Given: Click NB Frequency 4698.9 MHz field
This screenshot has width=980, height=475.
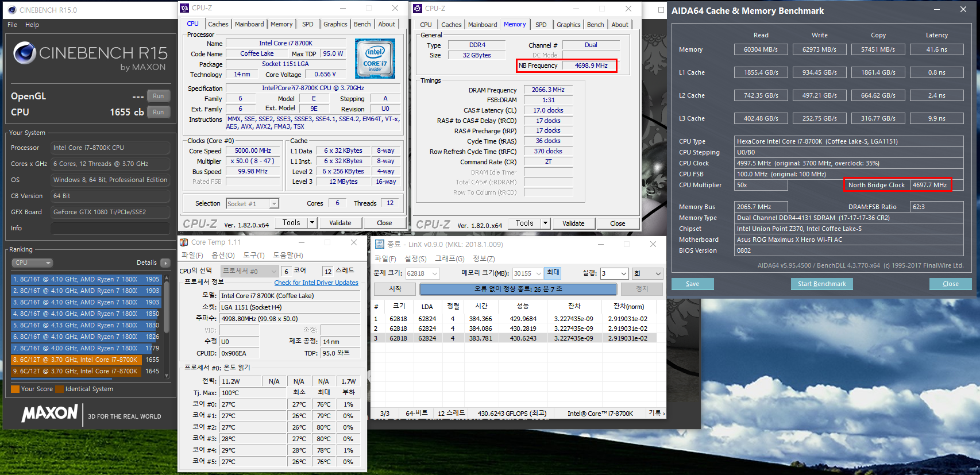Looking at the screenshot, I should pos(591,65).
